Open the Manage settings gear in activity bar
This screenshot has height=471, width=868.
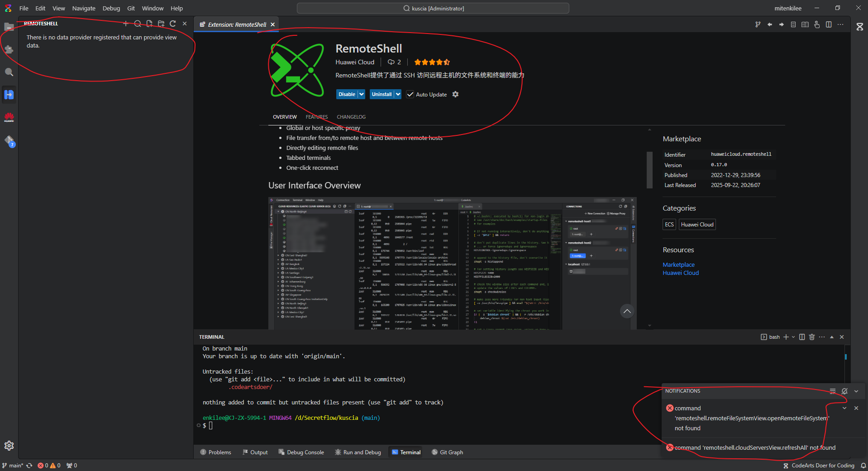[9, 446]
